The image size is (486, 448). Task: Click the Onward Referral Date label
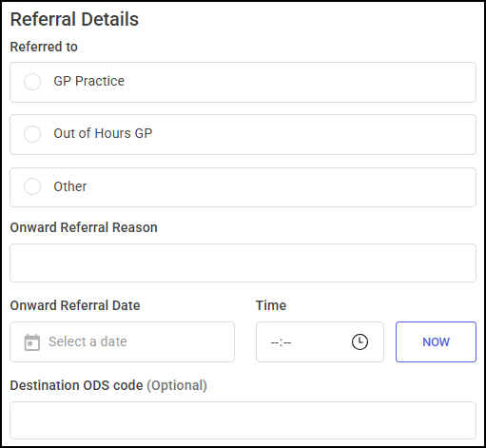pyautogui.click(x=75, y=305)
